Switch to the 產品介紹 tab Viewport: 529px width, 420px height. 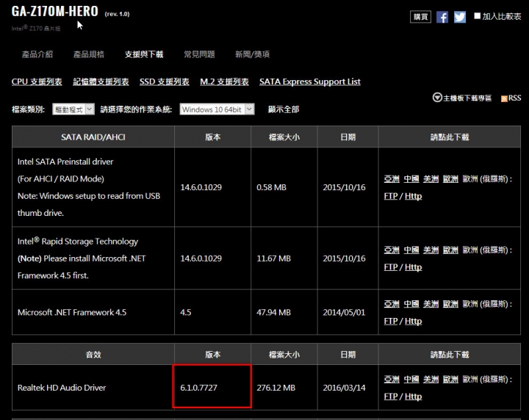(37, 54)
